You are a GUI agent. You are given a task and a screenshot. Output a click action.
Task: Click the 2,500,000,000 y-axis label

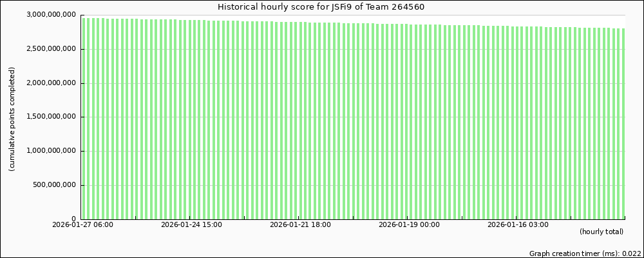[52, 49]
